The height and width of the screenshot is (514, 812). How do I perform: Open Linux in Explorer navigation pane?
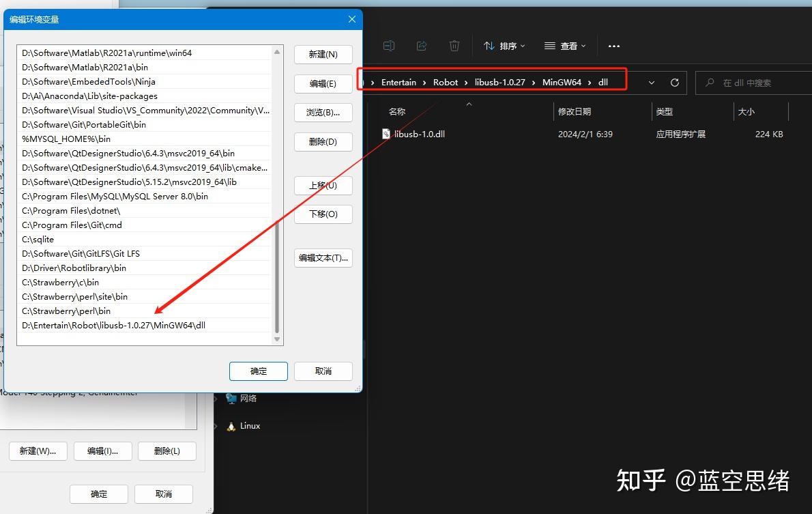250,426
